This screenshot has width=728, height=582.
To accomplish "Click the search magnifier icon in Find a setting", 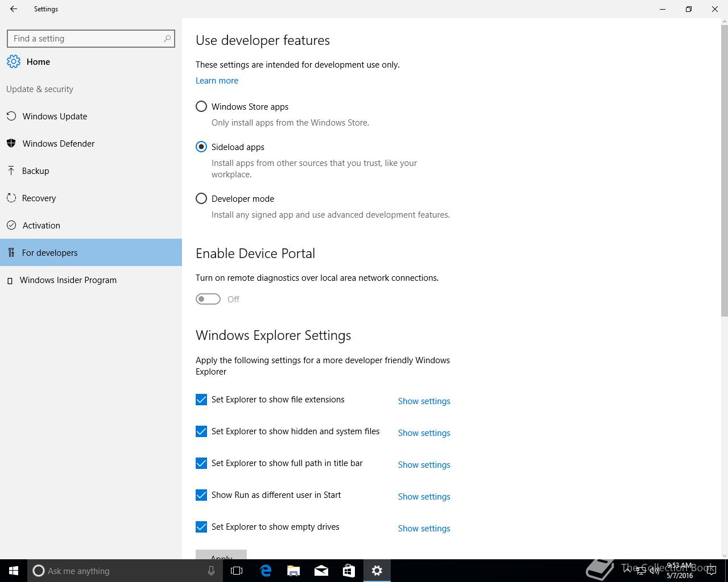I will point(167,39).
